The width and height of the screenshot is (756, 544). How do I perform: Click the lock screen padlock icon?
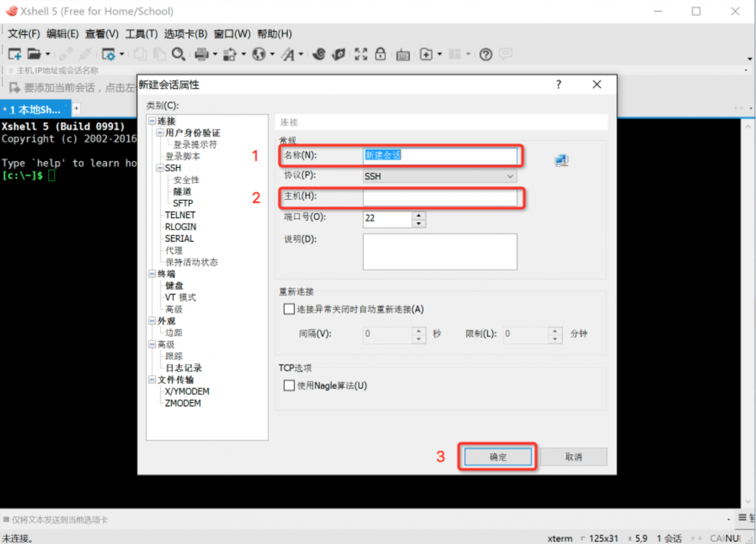point(380,54)
